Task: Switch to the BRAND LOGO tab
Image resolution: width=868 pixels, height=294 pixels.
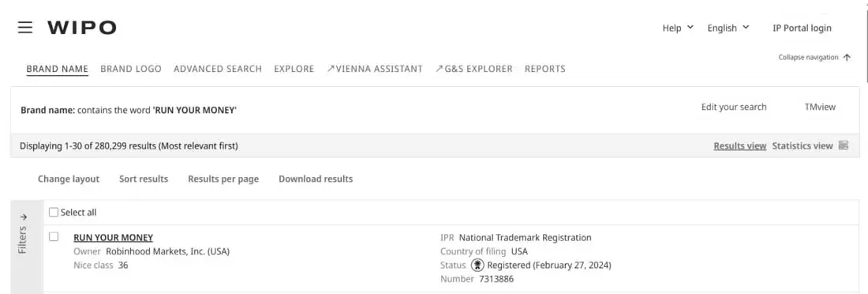Action: coord(131,69)
